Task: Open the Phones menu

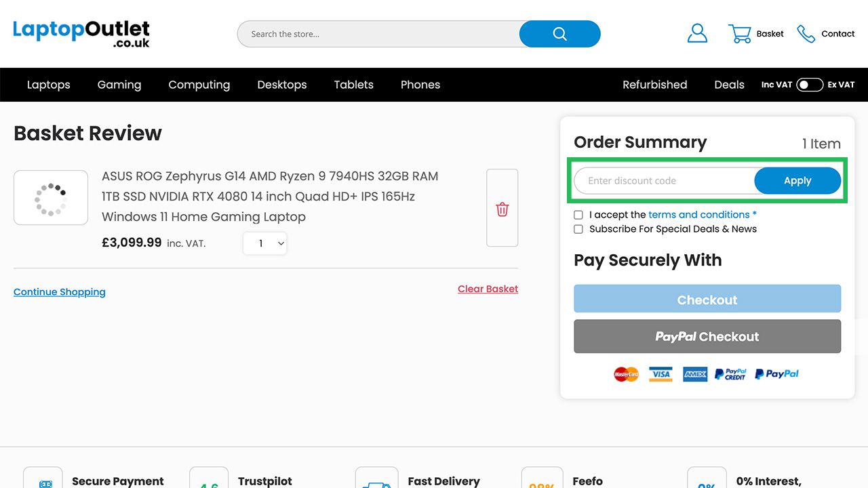Action: (x=420, y=85)
